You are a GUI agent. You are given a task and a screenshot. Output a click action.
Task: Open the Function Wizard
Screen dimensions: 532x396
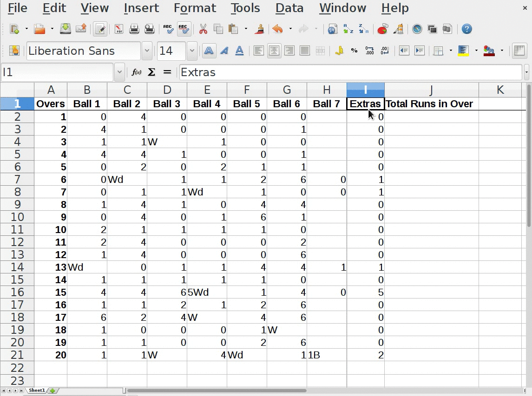pyautogui.click(x=136, y=72)
